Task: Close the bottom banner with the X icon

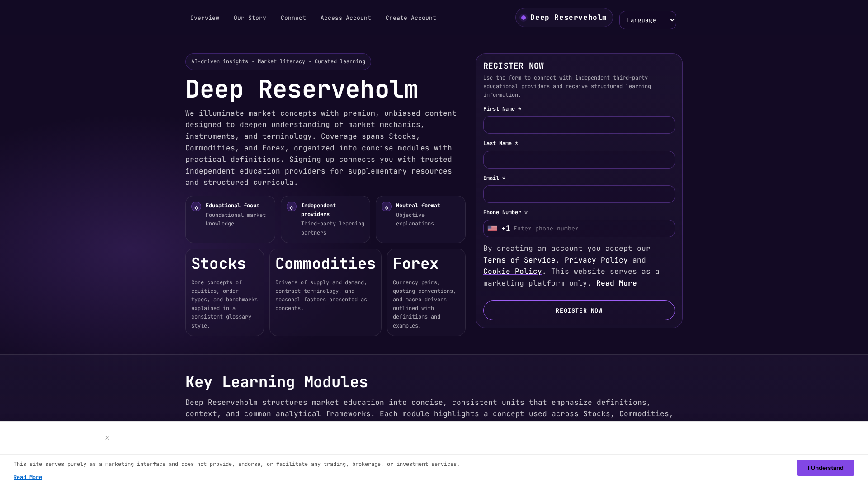Action: 107,438
